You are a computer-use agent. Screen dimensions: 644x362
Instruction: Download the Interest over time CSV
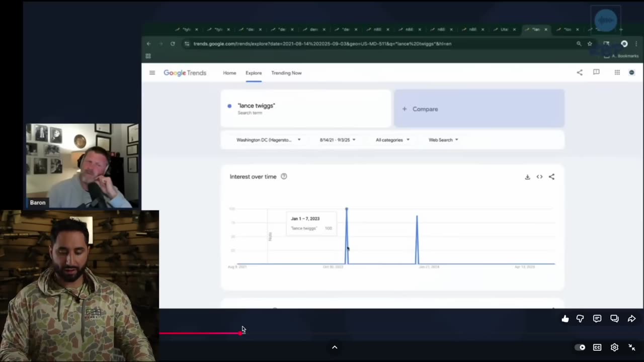527,177
